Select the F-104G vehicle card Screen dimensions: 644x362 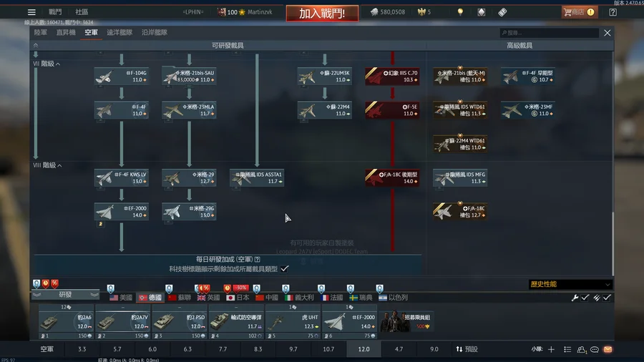point(122,77)
